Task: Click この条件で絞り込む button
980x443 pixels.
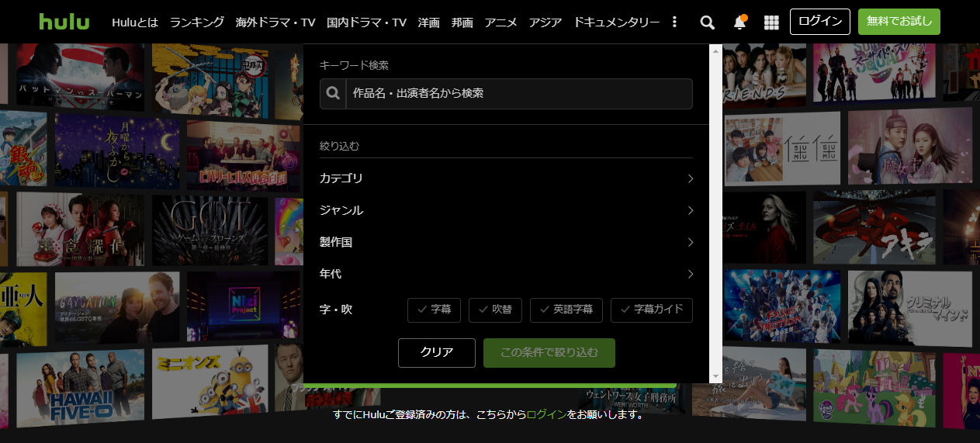Action: (x=549, y=353)
